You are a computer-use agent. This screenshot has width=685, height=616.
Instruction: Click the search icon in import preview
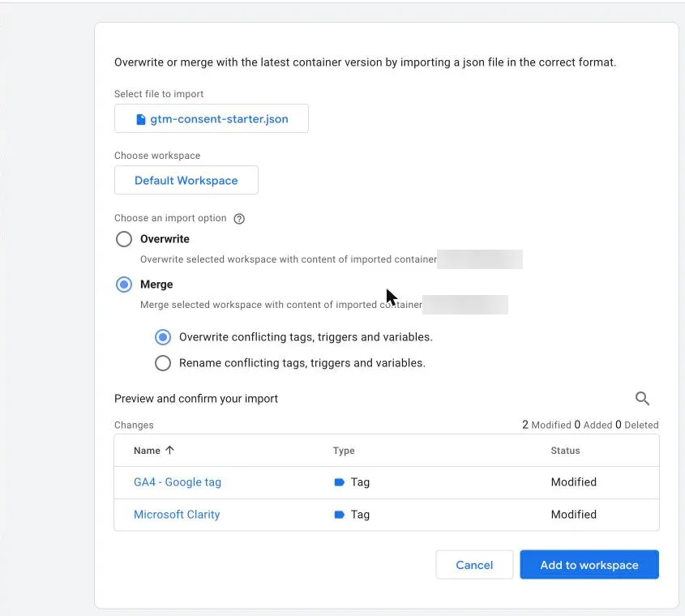pos(642,398)
